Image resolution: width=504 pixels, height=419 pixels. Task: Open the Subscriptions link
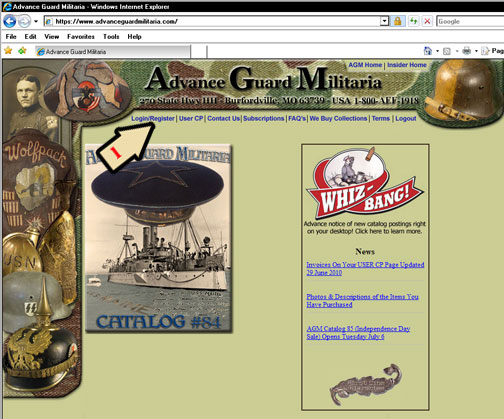tap(263, 118)
